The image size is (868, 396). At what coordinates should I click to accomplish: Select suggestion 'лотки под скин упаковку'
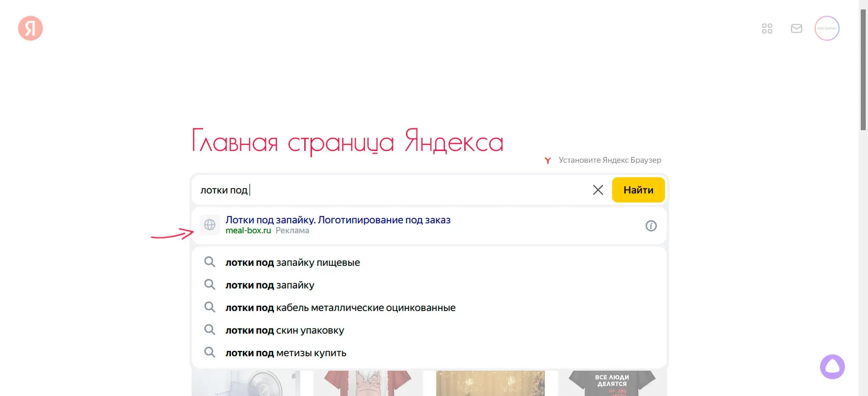(285, 331)
